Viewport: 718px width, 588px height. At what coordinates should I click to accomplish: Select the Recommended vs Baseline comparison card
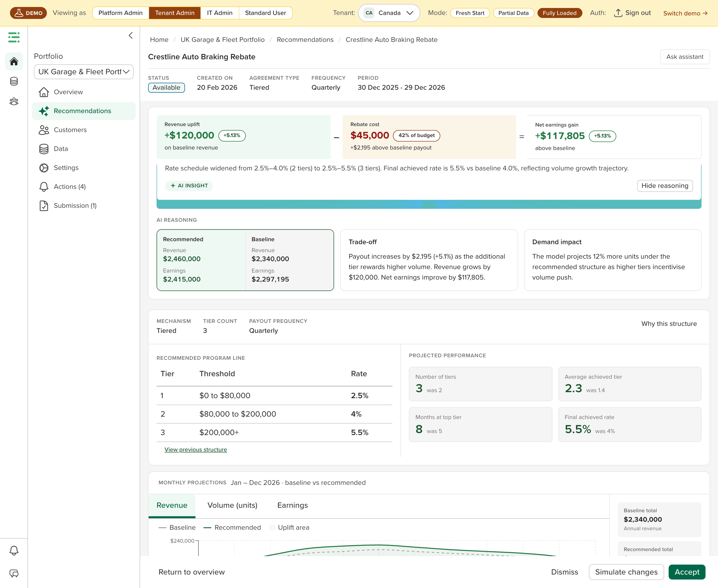coord(245,260)
